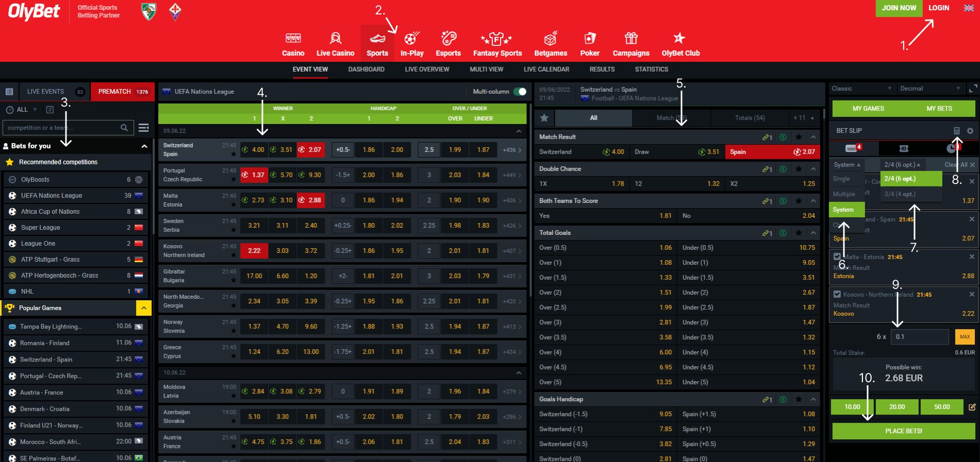The image size is (980, 462).
Task: Open bet slip settings gear
Action: pyautogui.click(x=970, y=131)
